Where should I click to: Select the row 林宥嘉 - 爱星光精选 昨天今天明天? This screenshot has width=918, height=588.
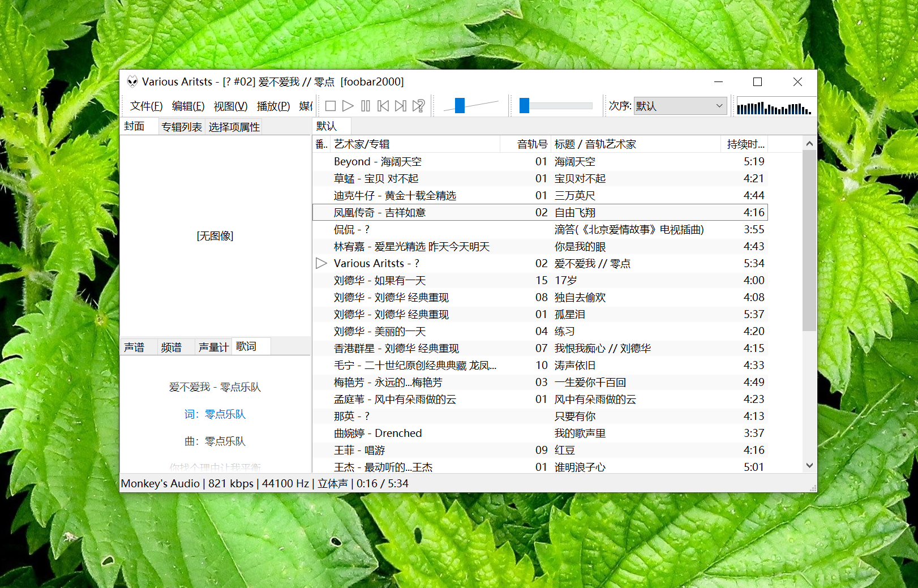pyautogui.click(x=540, y=246)
